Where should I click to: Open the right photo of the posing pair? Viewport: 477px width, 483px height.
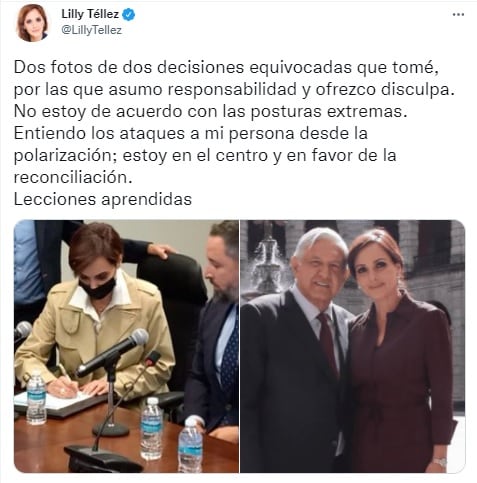coord(352,346)
